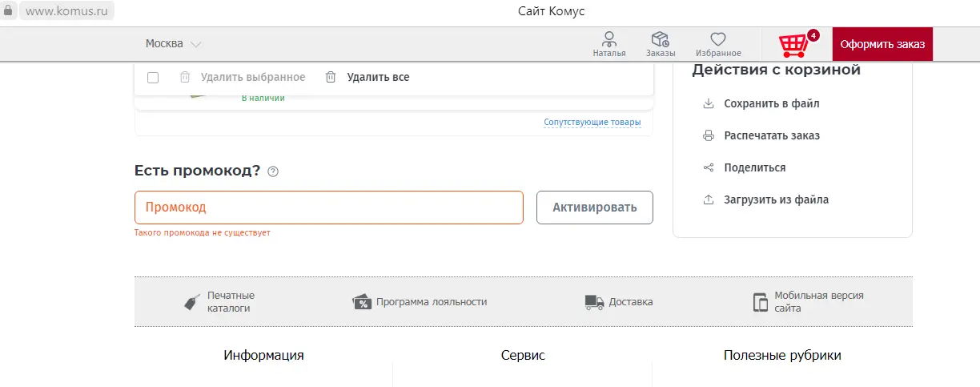Image resolution: width=980 pixels, height=387 pixels.
Task: Select the Сохранить в файл action
Action: (x=772, y=103)
